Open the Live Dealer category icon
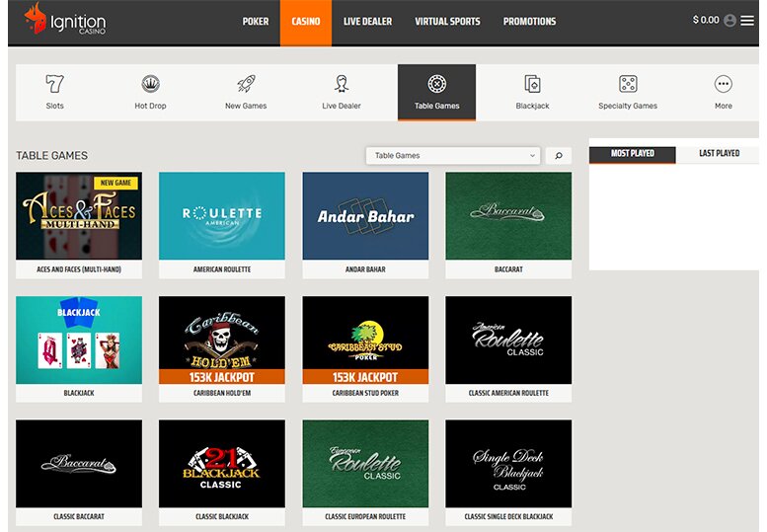Screen dimensions: 767x532 tap(342, 84)
